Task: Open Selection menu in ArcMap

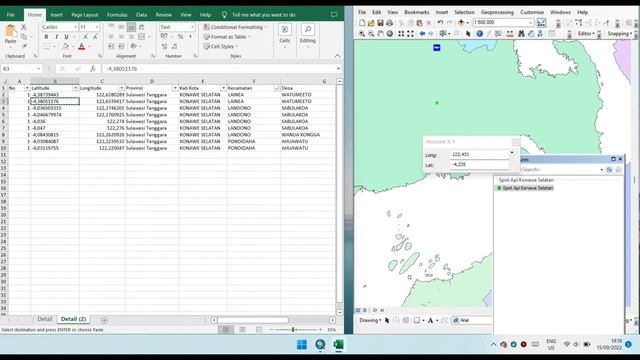Action: pyautogui.click(x=464, y=12)
